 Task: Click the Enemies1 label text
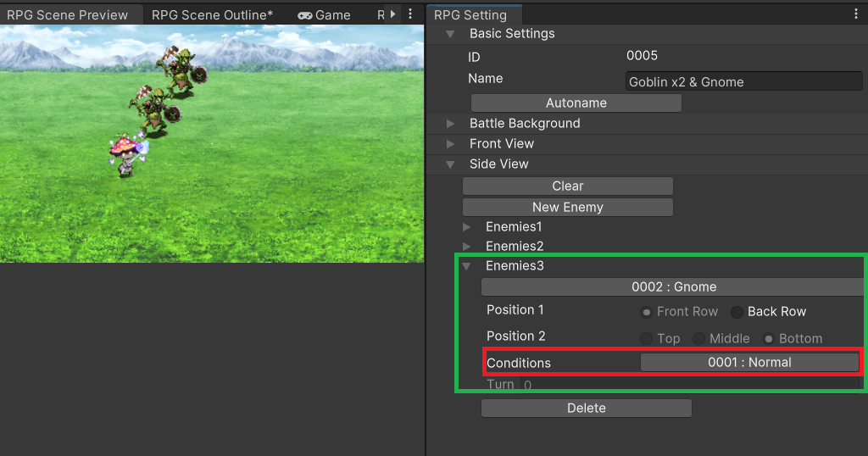click(x=514, y=227)
